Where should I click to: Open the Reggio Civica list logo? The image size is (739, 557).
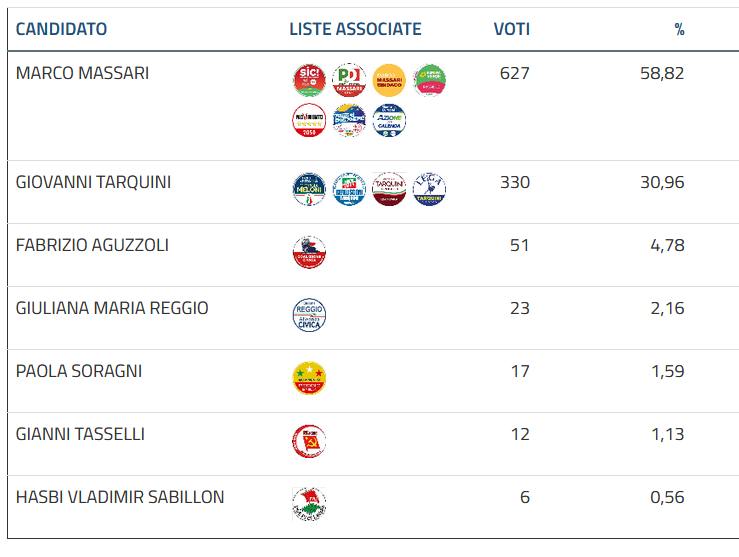click(x=308, y=315)
